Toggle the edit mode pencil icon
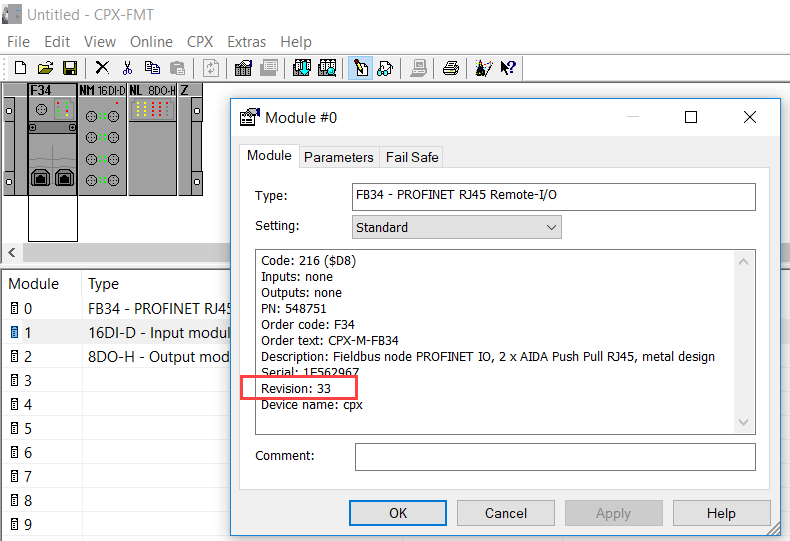The width and height of the screenshot is (790, 541). [x=361, y=68]
